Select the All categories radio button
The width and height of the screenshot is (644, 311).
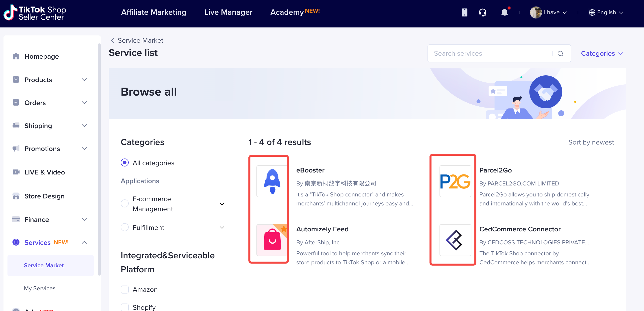click(124, 163)
